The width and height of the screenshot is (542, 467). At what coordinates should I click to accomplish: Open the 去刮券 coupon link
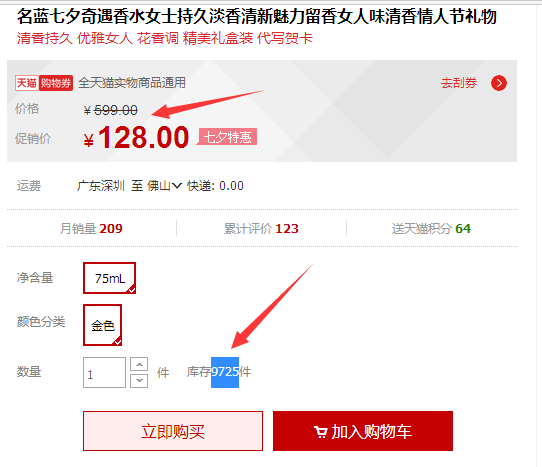point(459,83)
